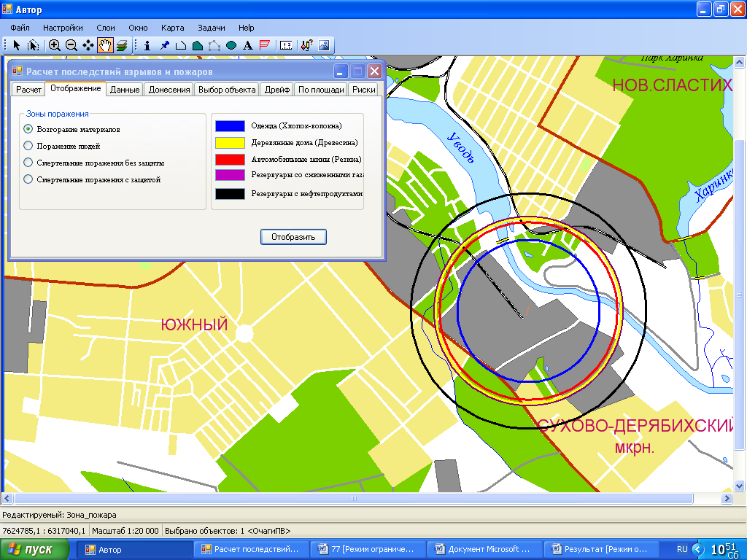The height and width of the screenshot is (560, 747).
Task: Select Смертельные поражения с защитой option
Action: click(28, 179)
